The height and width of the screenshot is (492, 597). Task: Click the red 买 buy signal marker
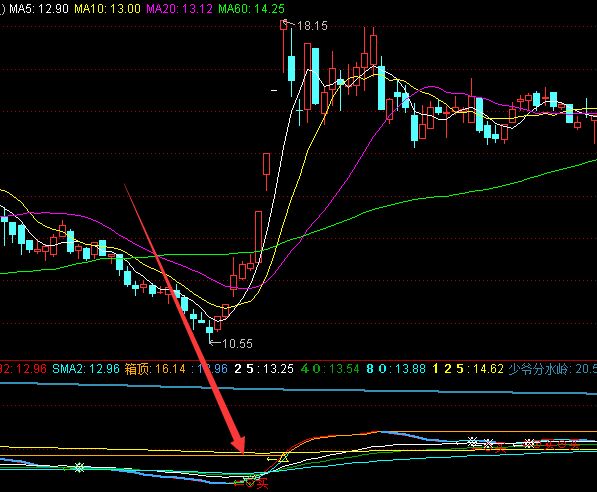pos(262,484)
